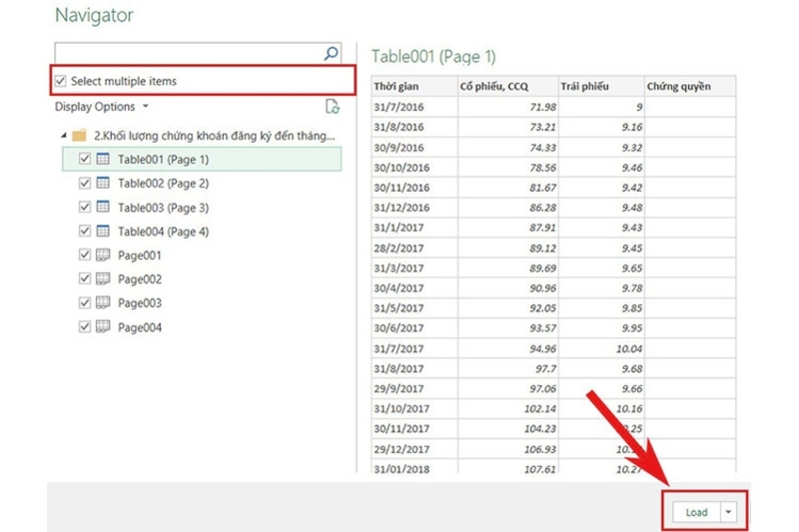799x532 pixels.
Task: Click the date cell 29/12/2017
Action: [414, 449]
